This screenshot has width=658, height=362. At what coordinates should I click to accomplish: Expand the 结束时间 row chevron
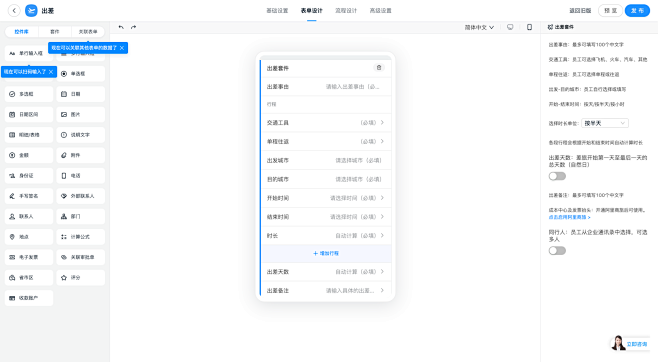click(382, 217)
